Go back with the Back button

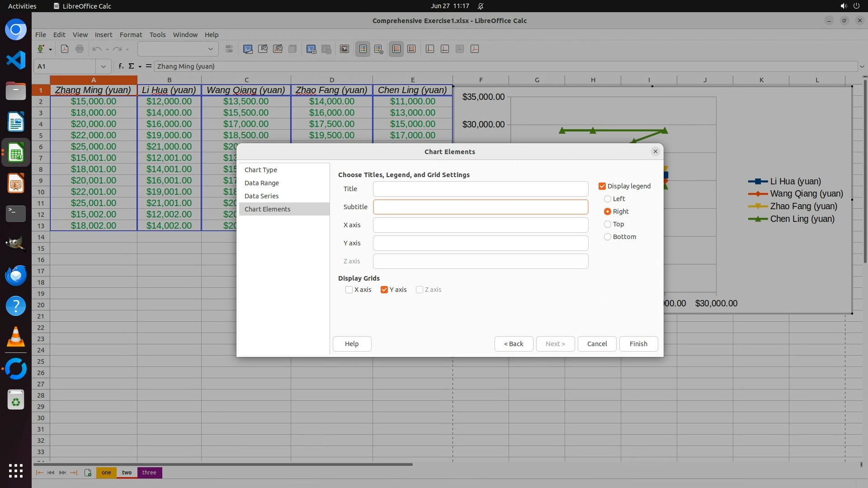coord(514,344)
